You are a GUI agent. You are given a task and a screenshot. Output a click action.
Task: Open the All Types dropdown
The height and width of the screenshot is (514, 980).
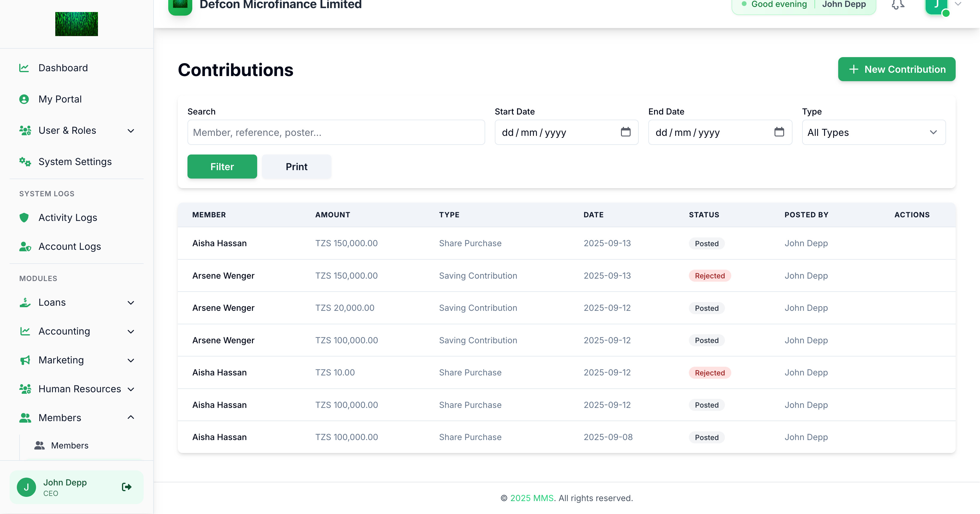pyautogui.click(x=873, y=133)
